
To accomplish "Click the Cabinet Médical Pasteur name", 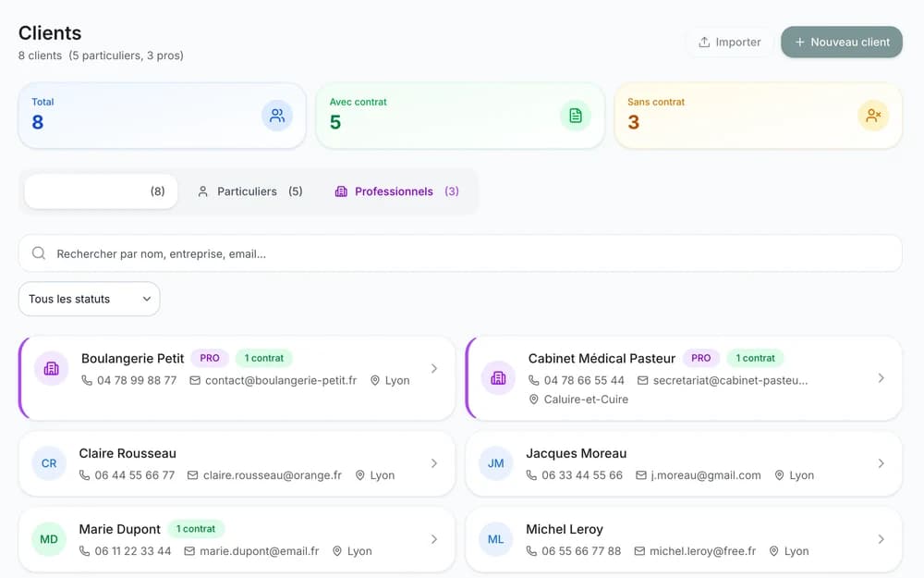I will tap(602, 359).
